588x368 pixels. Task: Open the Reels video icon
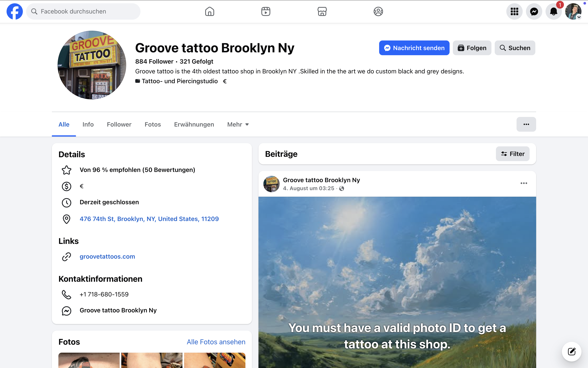pyautogui.click(x=266, y=11)
